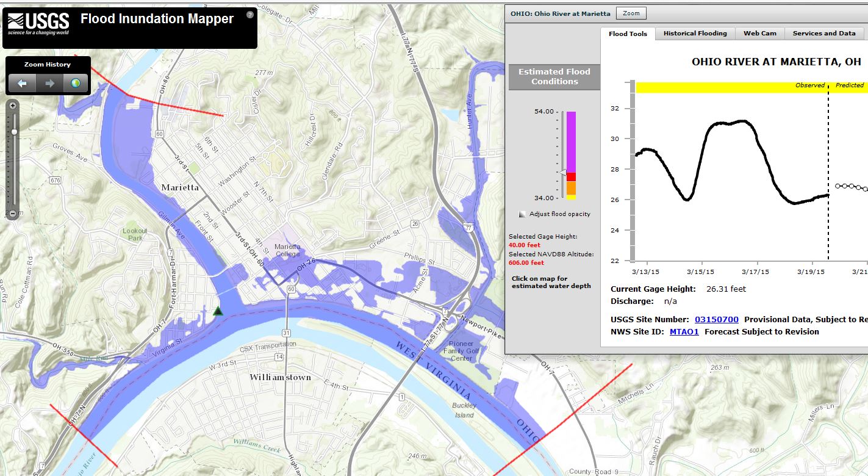Click the flood stage slider pointer
The image size is (868, 476).
coord(563,173)
